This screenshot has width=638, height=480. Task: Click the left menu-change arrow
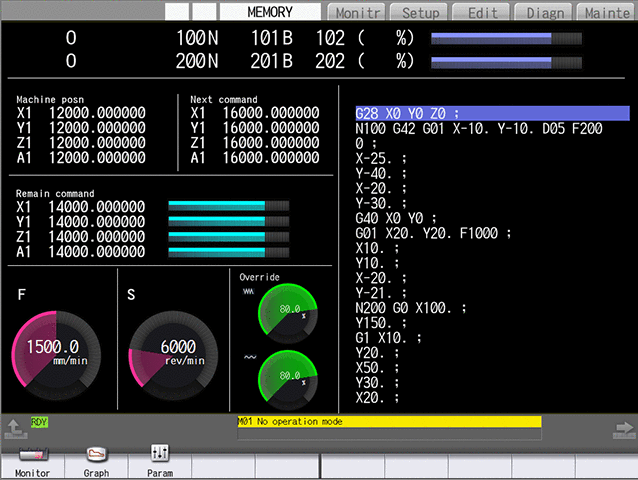(x=15, y=429)
